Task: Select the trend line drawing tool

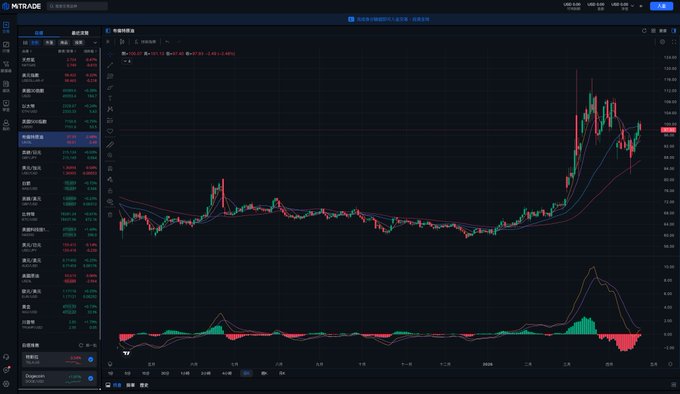Action: 110,65
